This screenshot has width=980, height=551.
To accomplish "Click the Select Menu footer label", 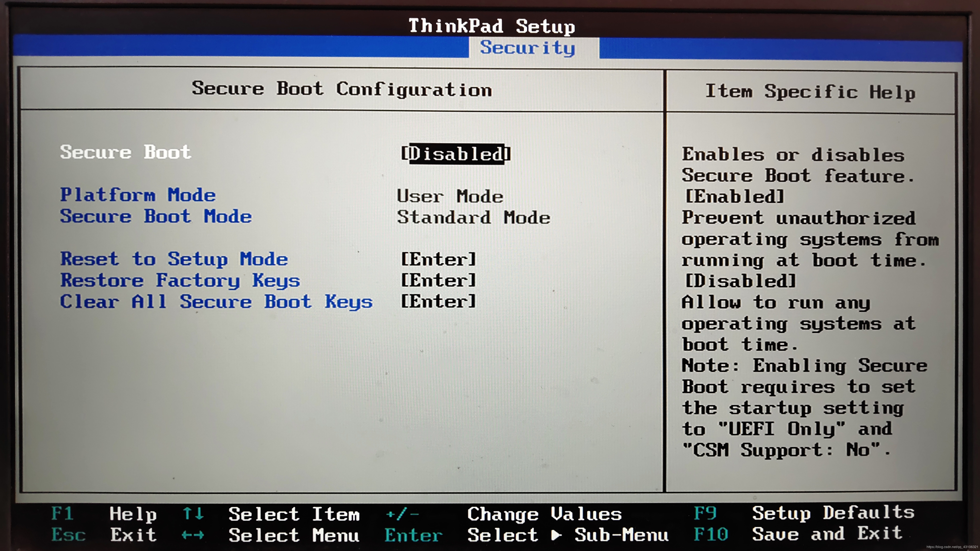I will 294,535.
